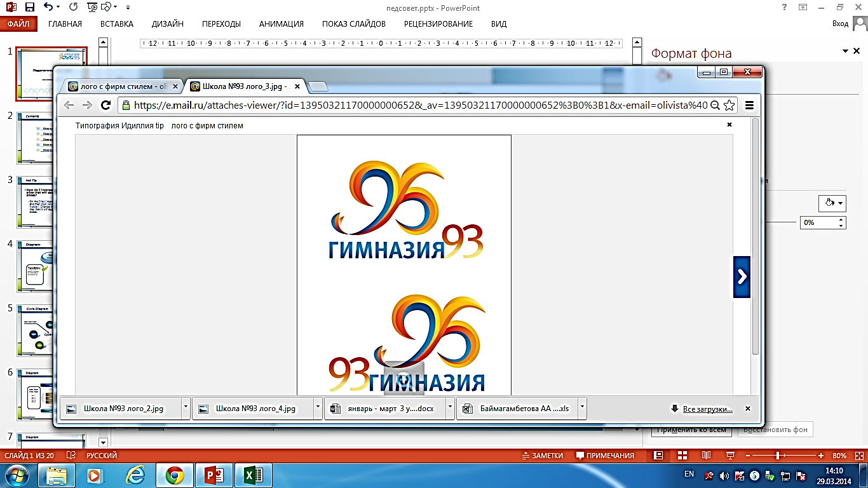Screen dimensions: 868x488
Task: Open the ПЕРЕХОДЫ ribbon tab
Action: pyautogui.click(x=221, y=24)
